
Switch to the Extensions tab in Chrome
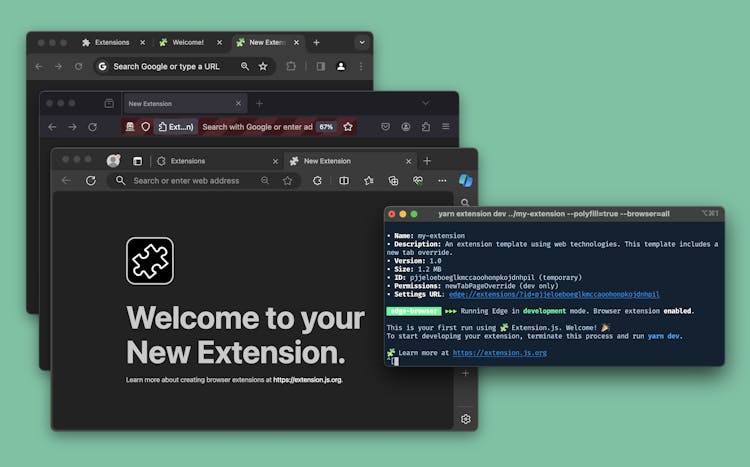pyautogui.click(x=113, y=43)
